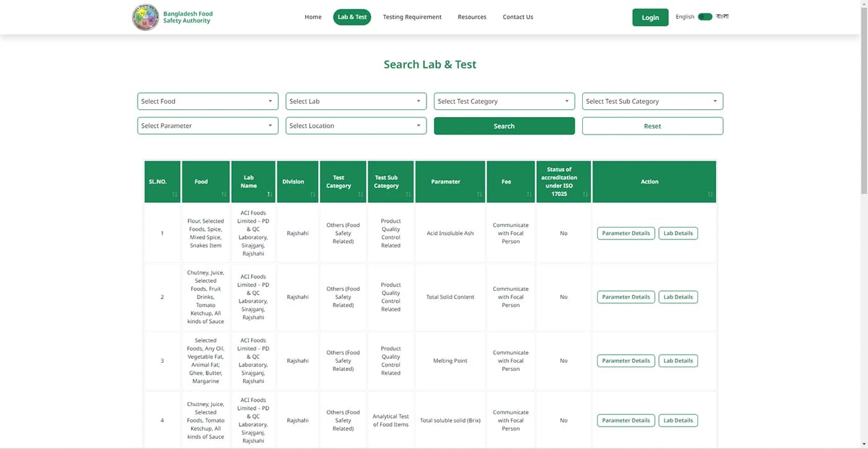This screenshot has height=449, width=868.
Task: Click the 'English' language label
Action: [685, 17]
